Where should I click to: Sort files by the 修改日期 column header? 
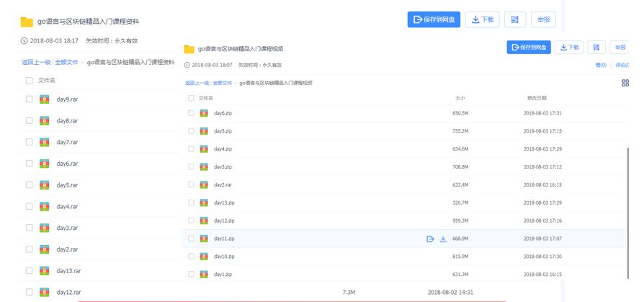tap(537, 98)
